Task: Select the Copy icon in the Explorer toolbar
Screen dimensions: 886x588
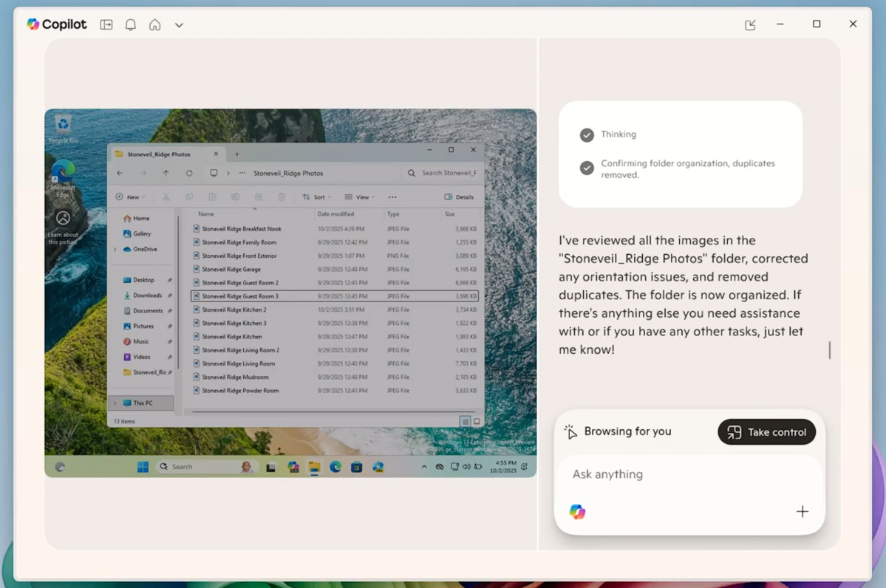Action: pos(189,196)
